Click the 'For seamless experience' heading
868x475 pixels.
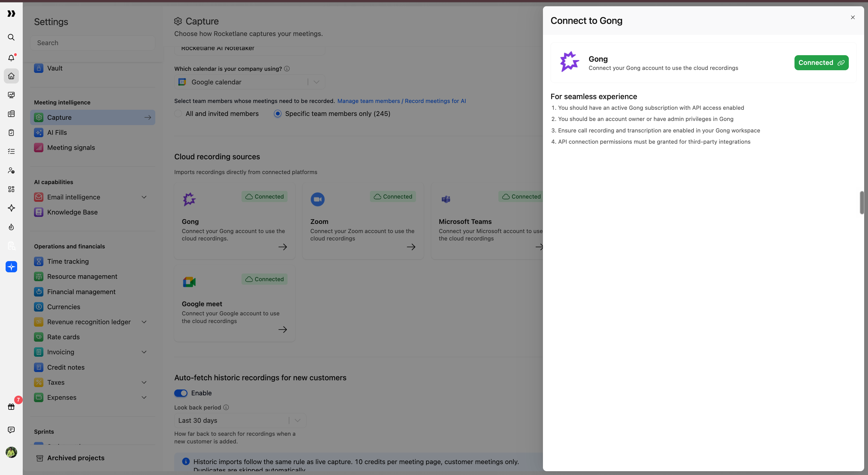(594, 96)
